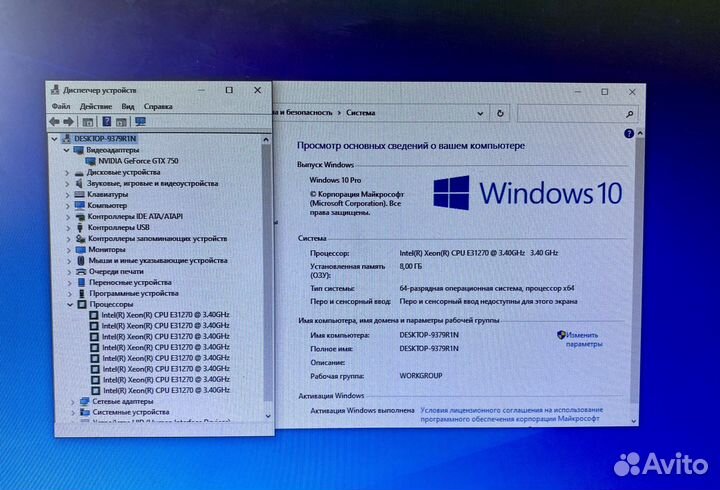
Task: Click the Система breadcrumb in address bar
Action: [x=360, y=113]
